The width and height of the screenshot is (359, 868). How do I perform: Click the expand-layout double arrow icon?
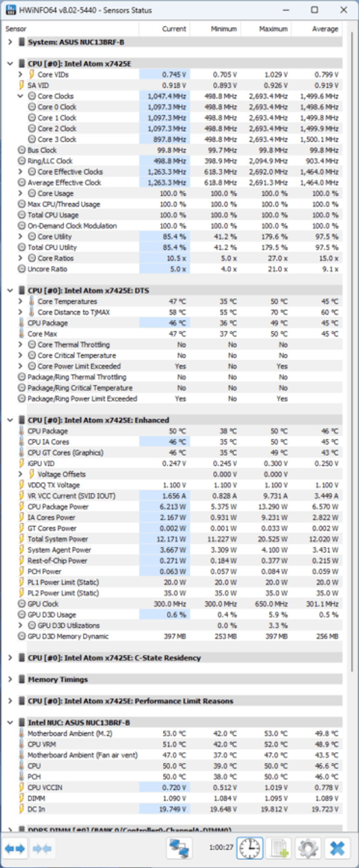click(15, 849)
